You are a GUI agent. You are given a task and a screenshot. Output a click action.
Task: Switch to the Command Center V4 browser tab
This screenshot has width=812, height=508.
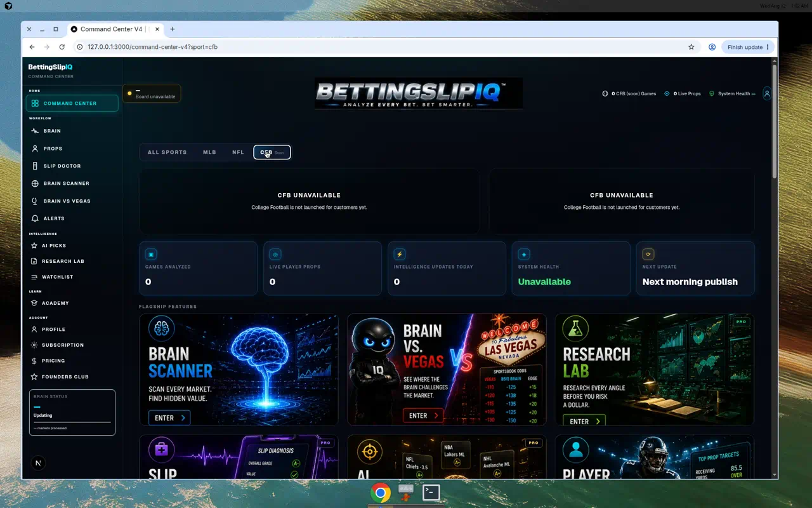[x=114, y=29]
